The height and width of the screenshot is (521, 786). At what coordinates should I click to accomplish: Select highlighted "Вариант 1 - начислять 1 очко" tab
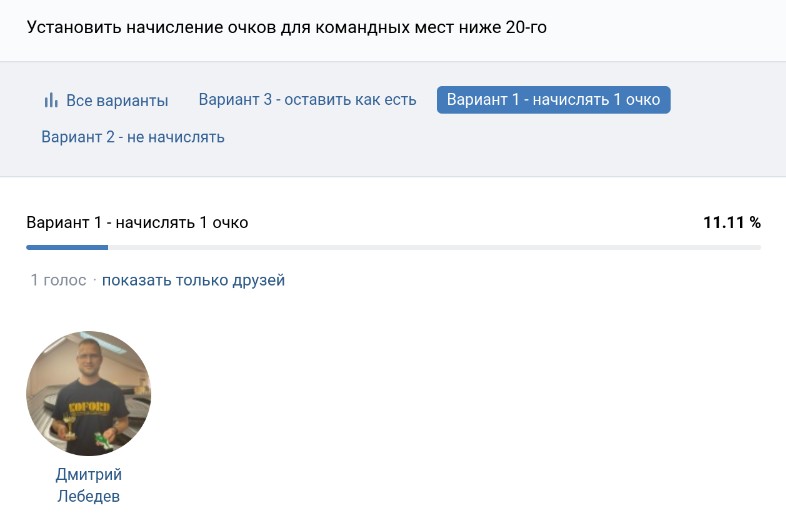[x=553, y=100]
